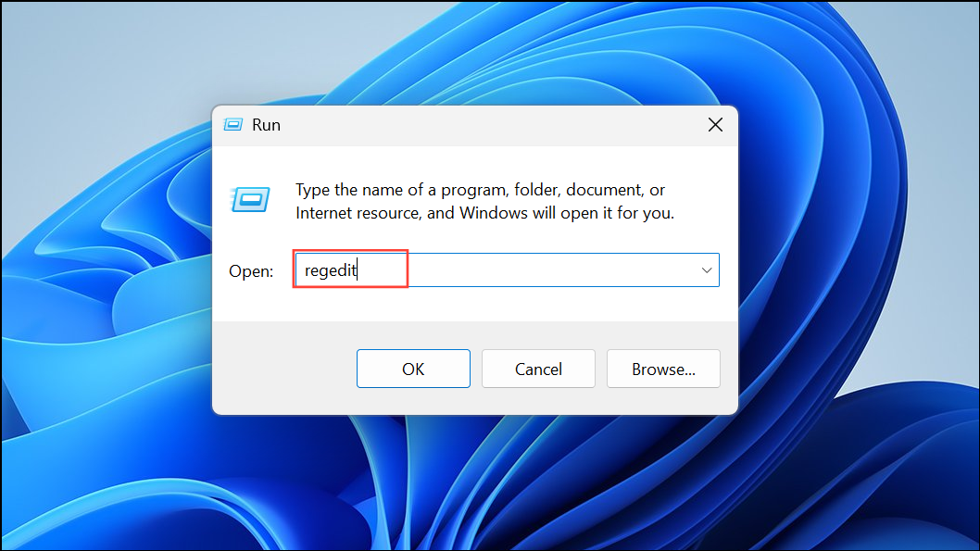
Task: Click the text 'Type the name of a program'
Action: tap(403, 190)
